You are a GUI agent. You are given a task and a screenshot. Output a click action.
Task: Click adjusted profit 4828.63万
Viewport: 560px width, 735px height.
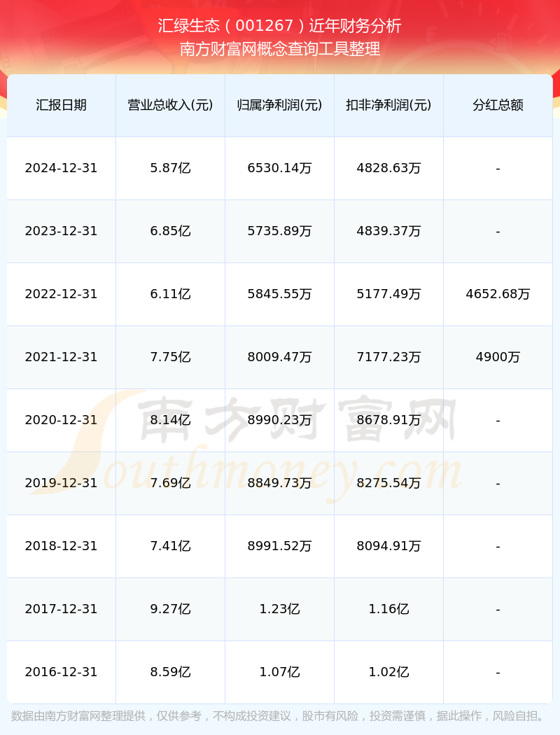click(x=389, y=168)
